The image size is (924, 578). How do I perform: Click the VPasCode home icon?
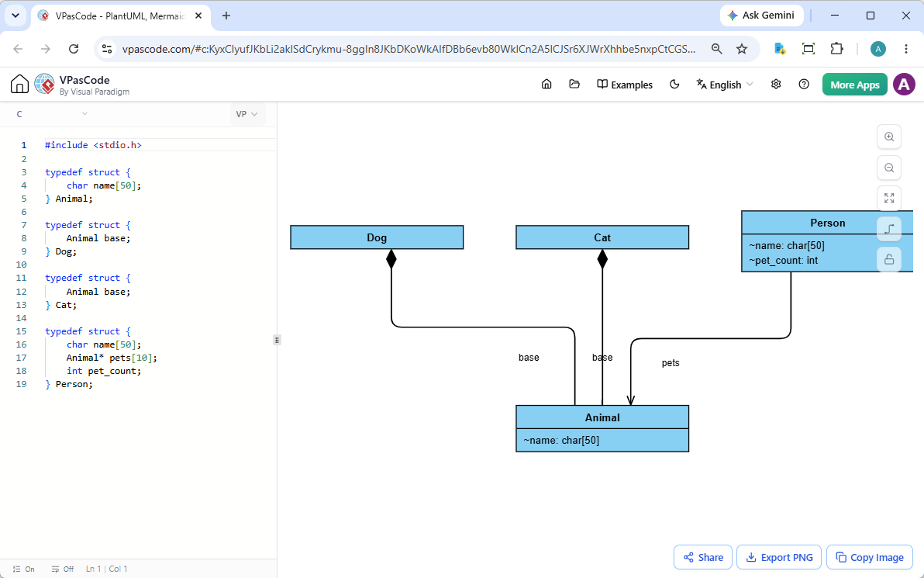19,85
